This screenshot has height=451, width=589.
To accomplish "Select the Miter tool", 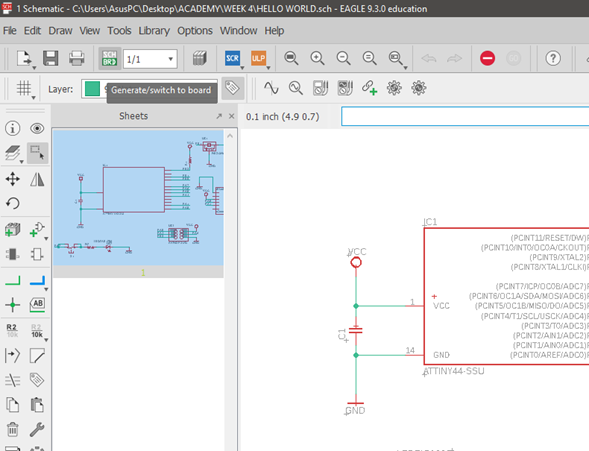I will (x=37, y=355).
